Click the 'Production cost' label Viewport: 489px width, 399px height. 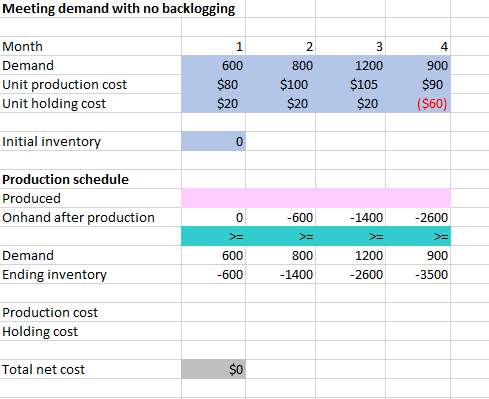click(x=50, y=313)
